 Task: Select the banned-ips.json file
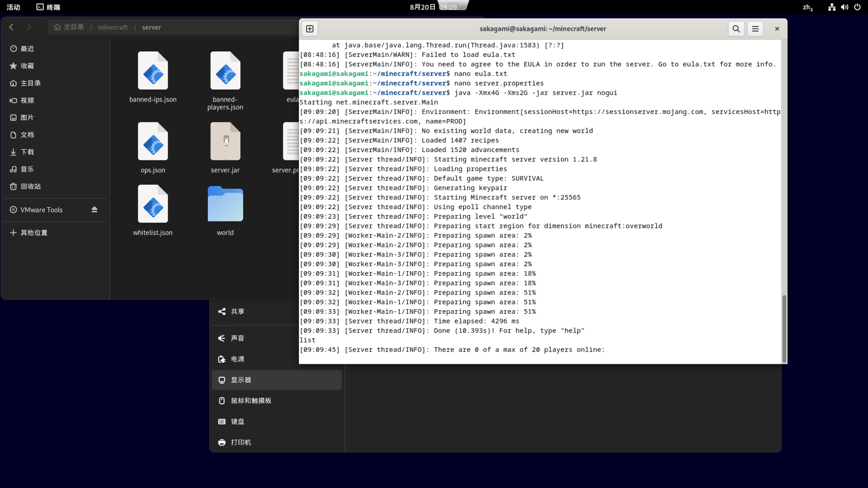153,71
